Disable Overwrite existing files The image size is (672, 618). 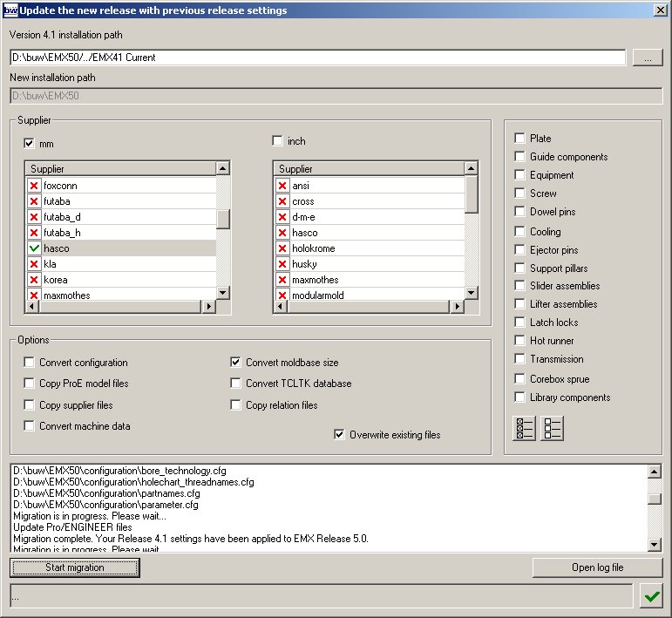tap(339, 435)
